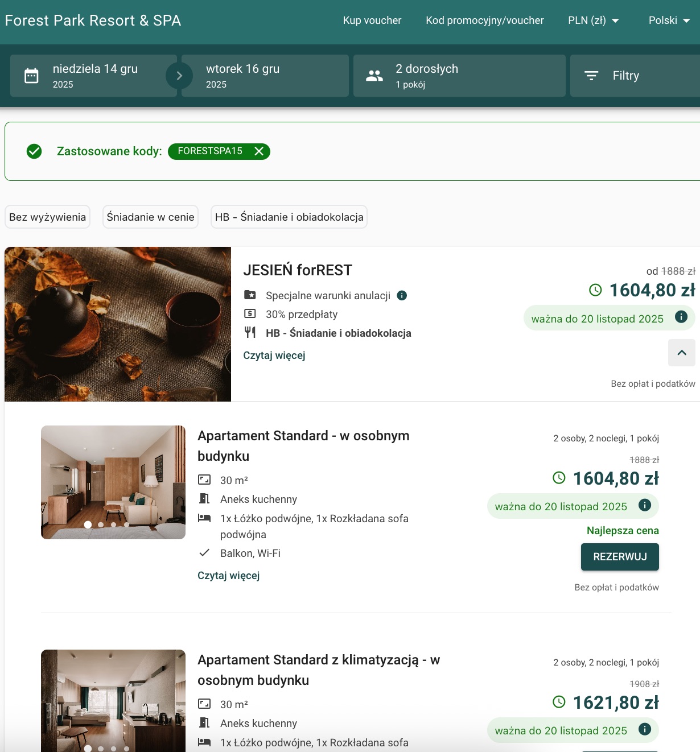
Task: Click the info icon next to Specjalne warunki anulacji
Action: 403,295
